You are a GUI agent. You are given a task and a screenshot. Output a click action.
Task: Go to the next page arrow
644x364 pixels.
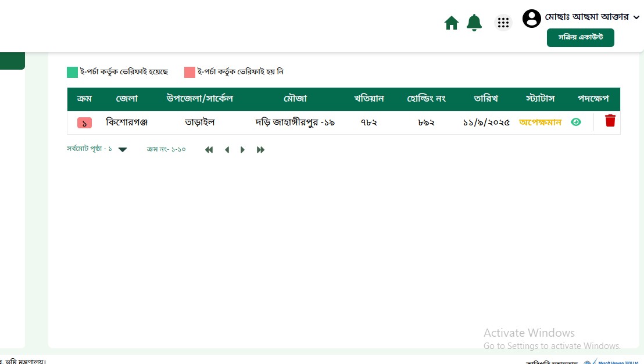242,150
